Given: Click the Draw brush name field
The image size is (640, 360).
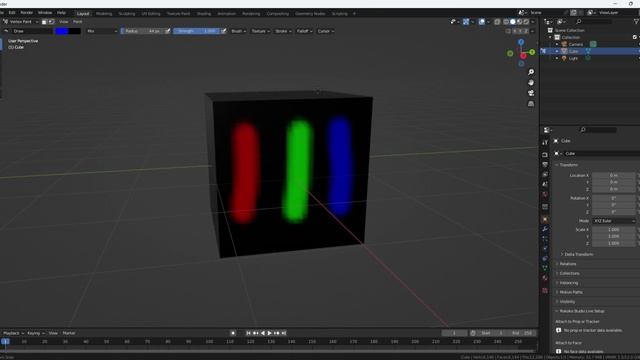Looking at the screenshot, I should click(32, 31).
